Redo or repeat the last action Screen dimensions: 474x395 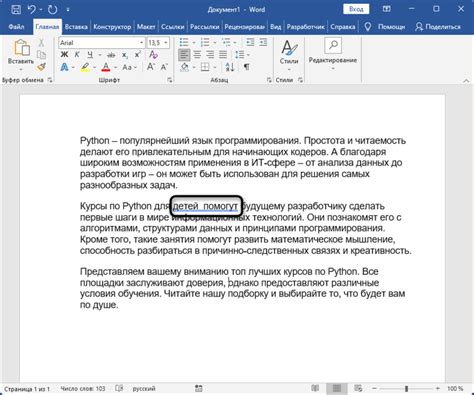52,9
